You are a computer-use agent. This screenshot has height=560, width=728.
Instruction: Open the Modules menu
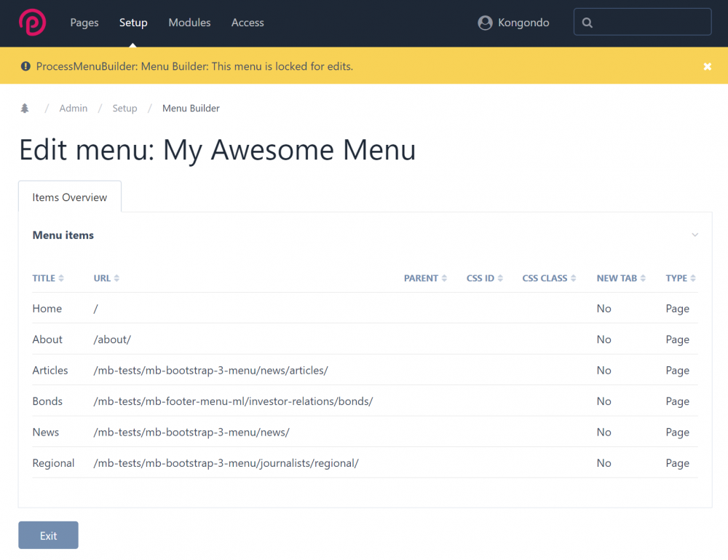click(189, 23)
